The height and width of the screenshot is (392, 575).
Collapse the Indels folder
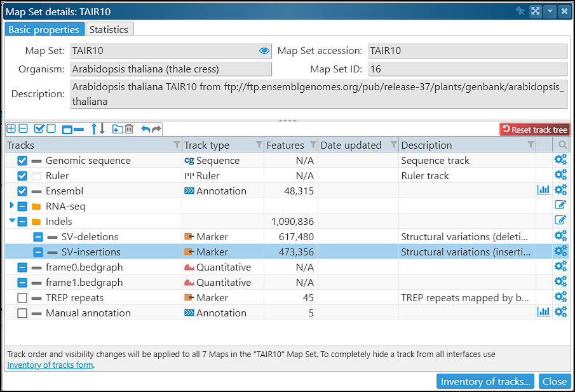tap(11, 221)
